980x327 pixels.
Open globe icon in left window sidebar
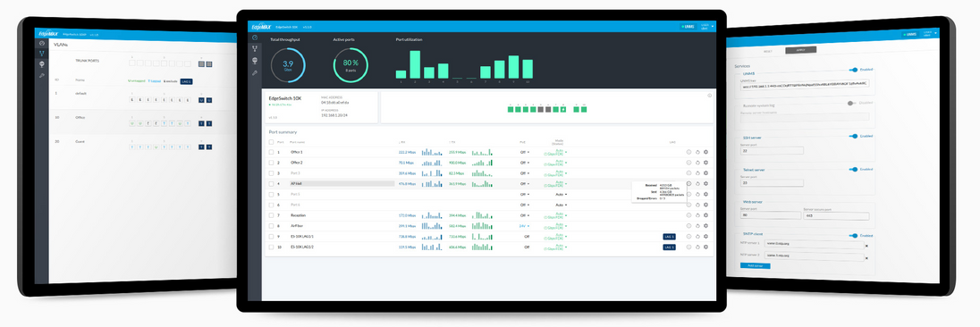coord(42,64)
